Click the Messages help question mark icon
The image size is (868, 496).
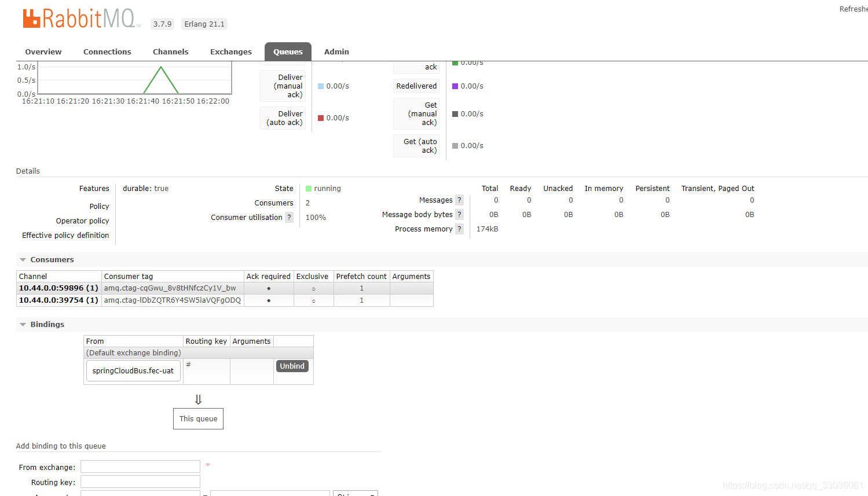tap(459, 200)
